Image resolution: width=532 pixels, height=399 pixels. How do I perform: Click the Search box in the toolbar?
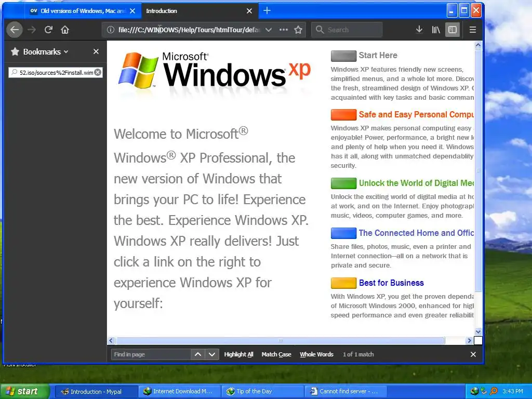click(347, 30)
